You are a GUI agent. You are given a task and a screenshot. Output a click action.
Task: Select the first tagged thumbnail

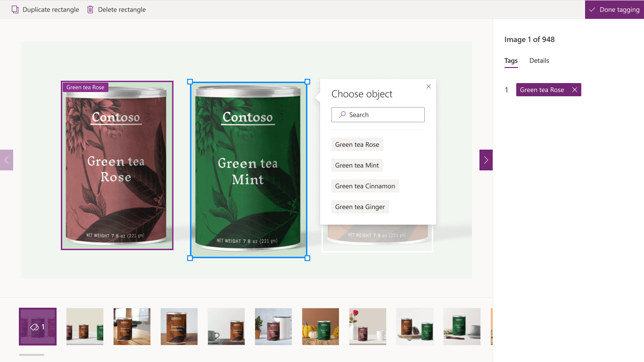[x=38, y=327]
